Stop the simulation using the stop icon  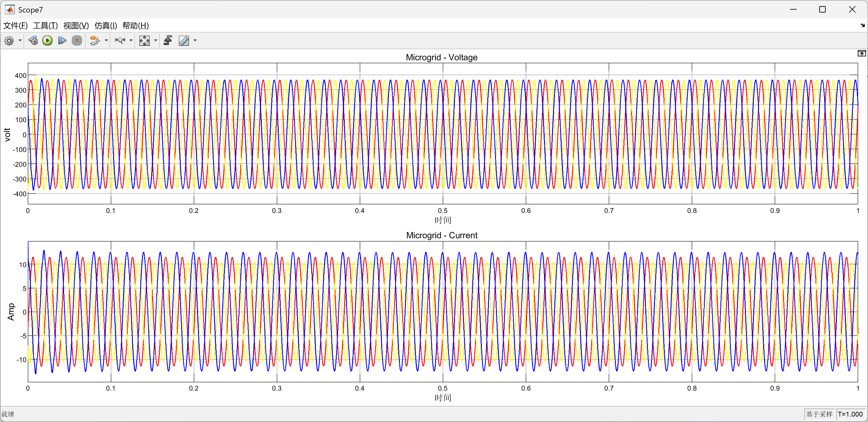tap(77, 41)
